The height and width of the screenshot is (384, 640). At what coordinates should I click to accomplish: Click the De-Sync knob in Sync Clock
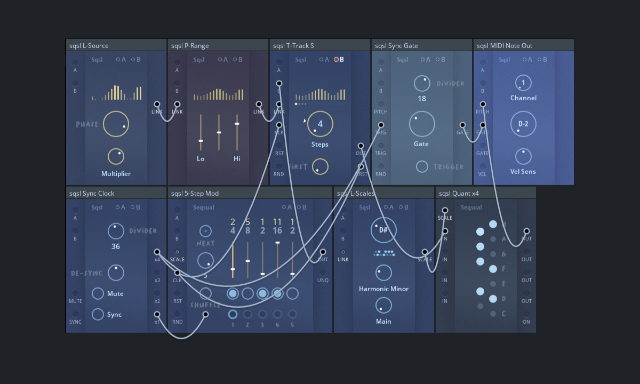click(x=116, y=273)
